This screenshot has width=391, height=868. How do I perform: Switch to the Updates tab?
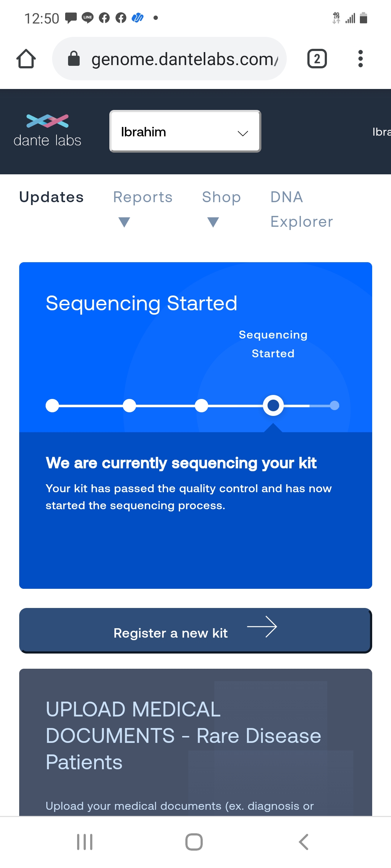(x=51, y=197)
